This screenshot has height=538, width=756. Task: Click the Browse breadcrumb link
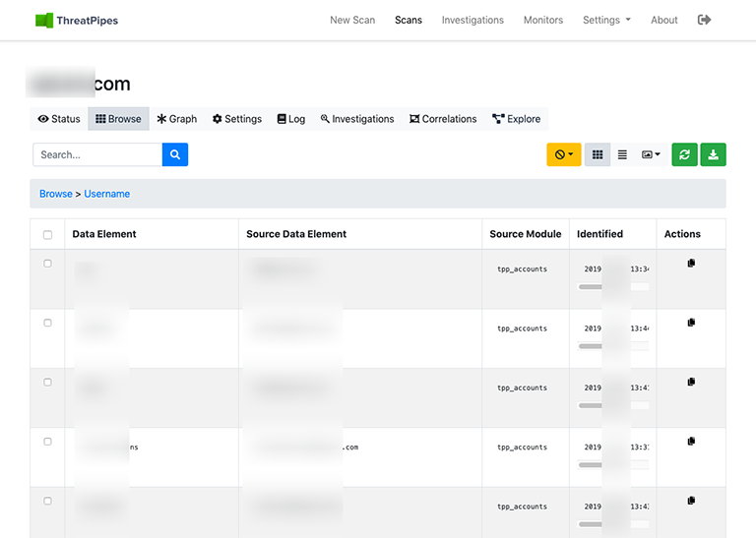(55, 194)
